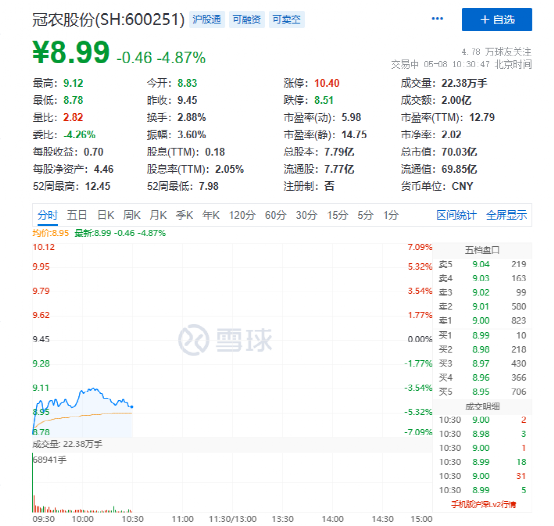Viewport: 554px width, 526px height.
Task: Click the 卖4 order row at 9.03
Action: (x=482, y=278)
